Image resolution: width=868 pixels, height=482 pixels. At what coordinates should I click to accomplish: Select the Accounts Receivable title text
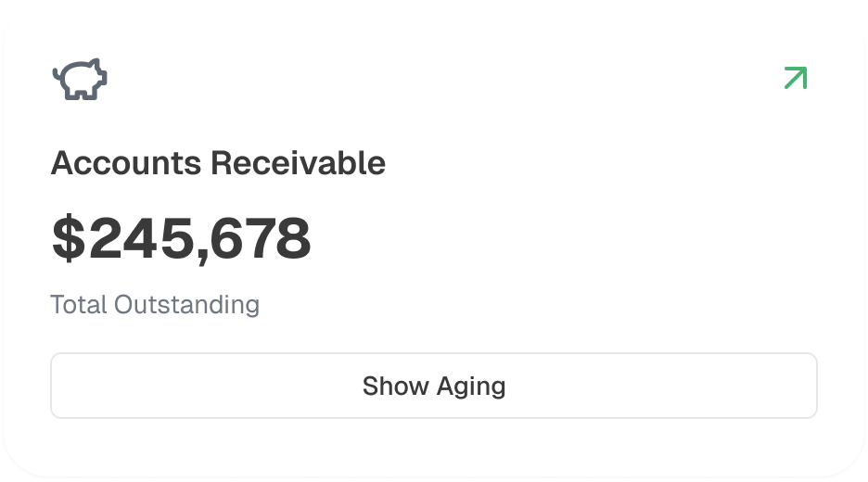click(x=218, y=163)
